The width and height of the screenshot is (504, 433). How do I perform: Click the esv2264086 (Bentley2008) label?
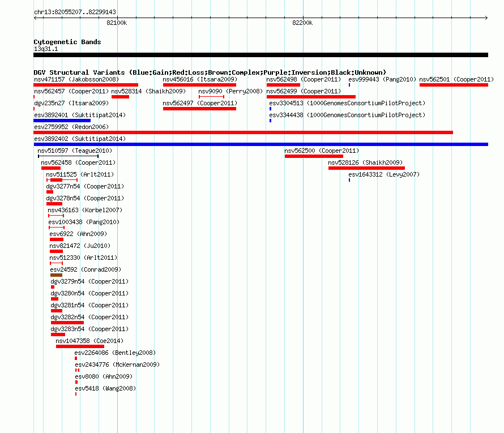click(115, 353)
